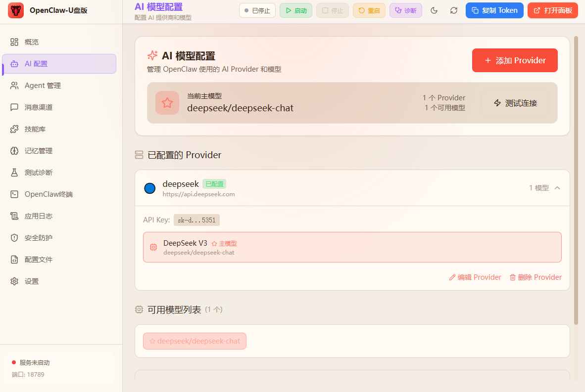Click the server icon beside 已配置的 Provider
The width and height of the screenshot is (585, 392).
click(x=139, y=155)
